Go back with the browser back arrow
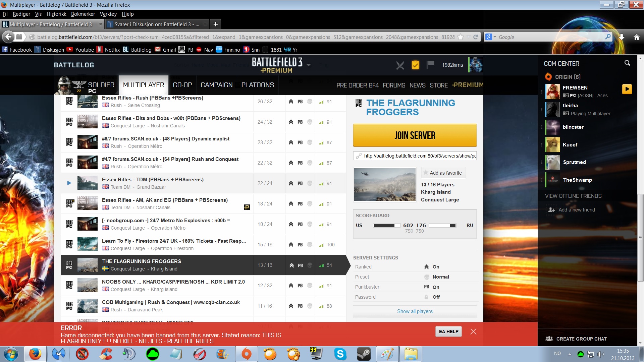Viewport: 644px width, 362px height. pos(9,37)
